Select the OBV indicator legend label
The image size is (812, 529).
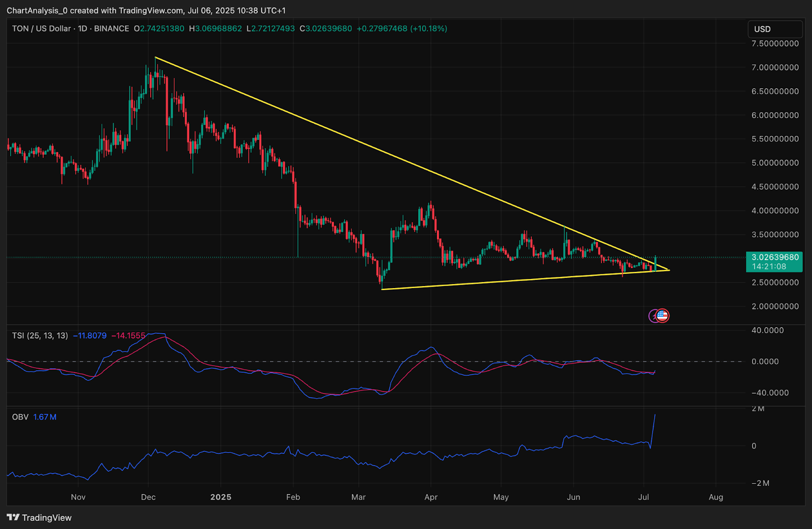click(x=20, y=417)
